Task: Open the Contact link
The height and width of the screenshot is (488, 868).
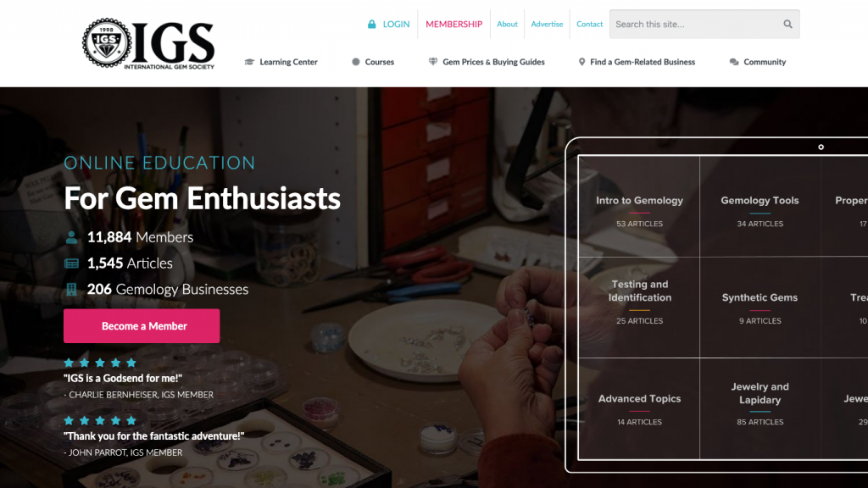Action: click(x=590, y=25)
